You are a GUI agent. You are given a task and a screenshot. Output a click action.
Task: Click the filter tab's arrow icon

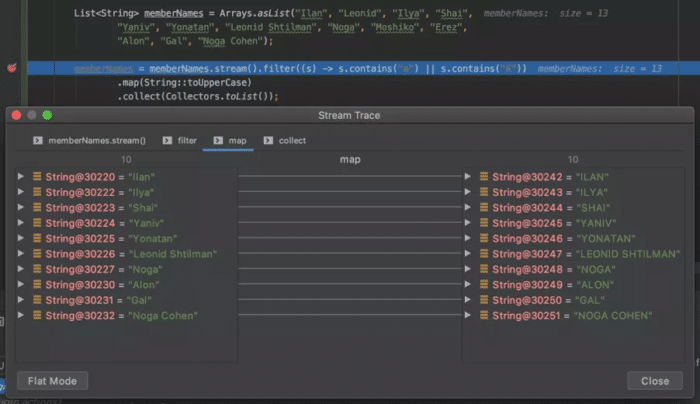[167, 141]
